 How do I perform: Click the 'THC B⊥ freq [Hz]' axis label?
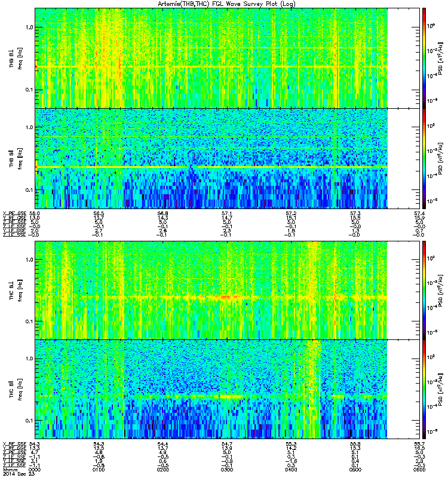[x=16, y=290]
